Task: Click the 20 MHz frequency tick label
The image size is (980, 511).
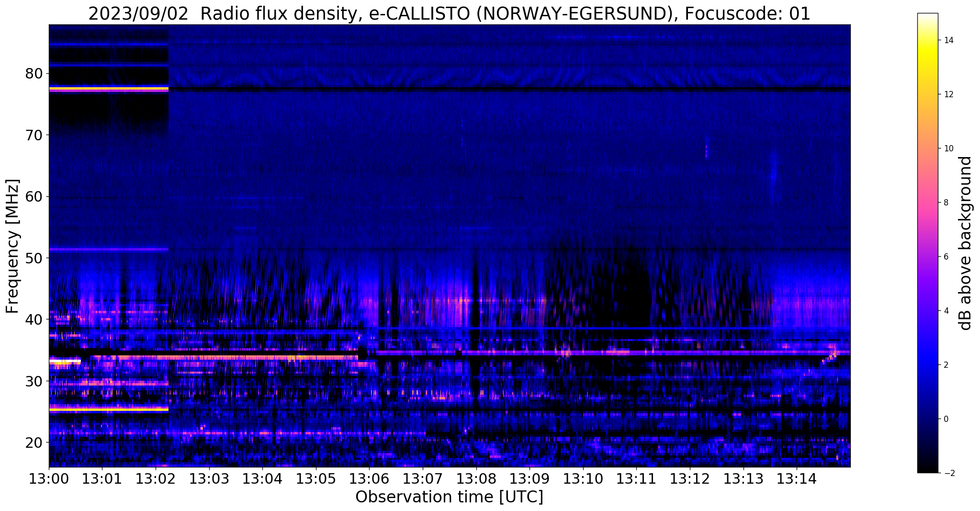Action: point(35,443)
